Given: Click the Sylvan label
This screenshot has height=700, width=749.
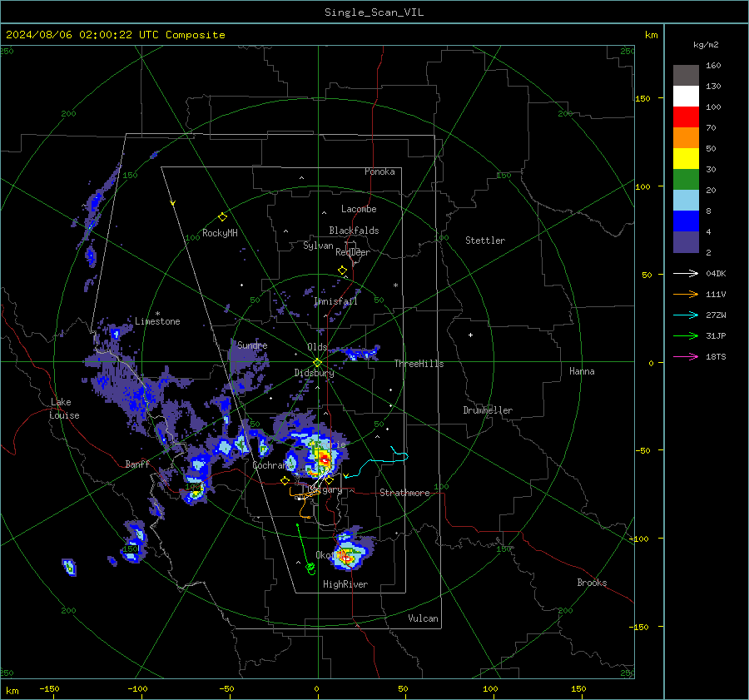Looking at the screenshot, I should point(318,246).
